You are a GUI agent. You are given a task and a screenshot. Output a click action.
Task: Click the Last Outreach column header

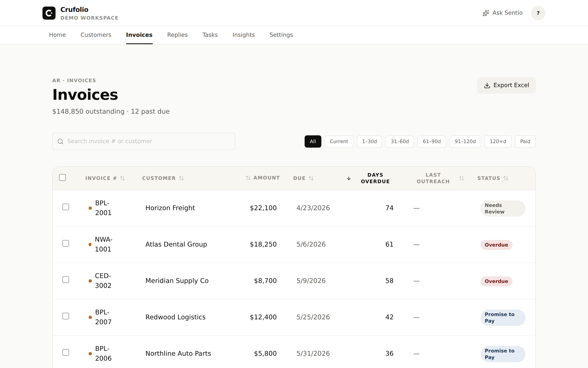click(x=433, y=178)
